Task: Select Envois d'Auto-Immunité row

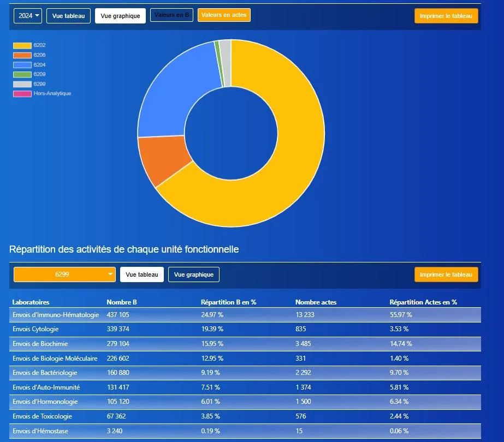Action: click(245, 387)
